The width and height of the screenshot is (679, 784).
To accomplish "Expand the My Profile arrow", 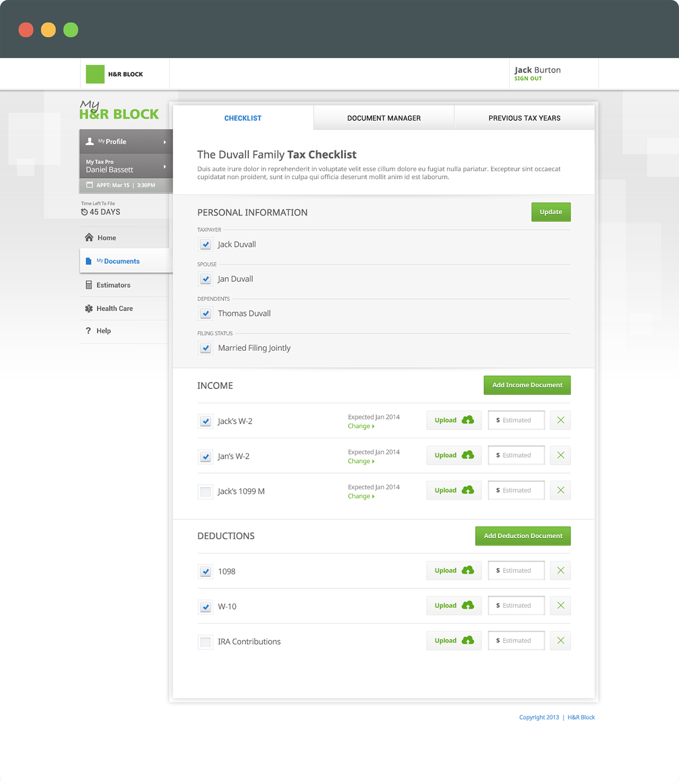I will point(165,142).
